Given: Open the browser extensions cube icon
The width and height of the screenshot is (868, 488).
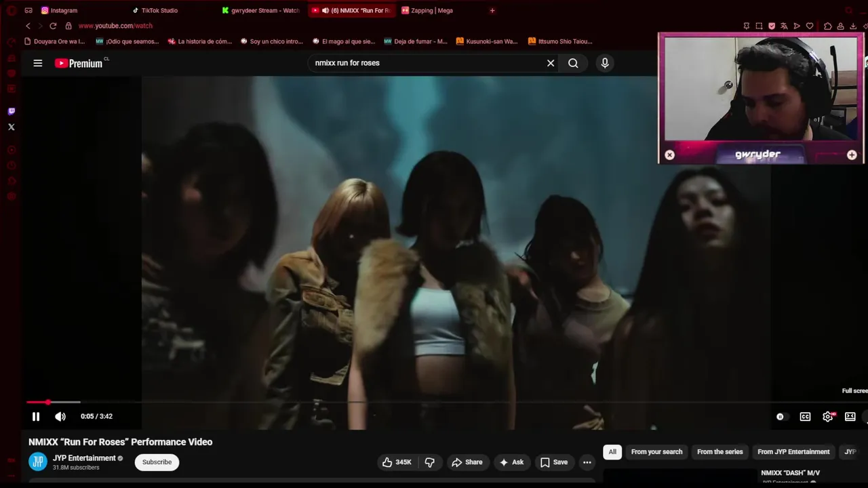Looking at the screenshot, I should click(828, 26).
